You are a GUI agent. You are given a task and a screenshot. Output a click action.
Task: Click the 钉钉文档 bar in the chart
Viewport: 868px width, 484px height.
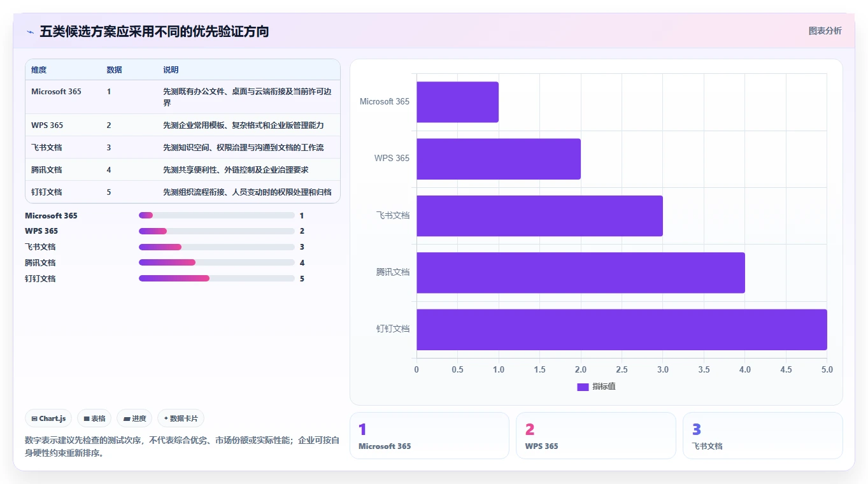[622, 329]
